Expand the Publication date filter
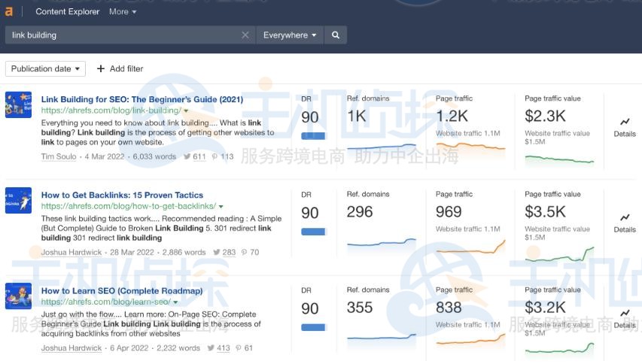This screenshot has width=642, height=364. [x=45, y=68]
